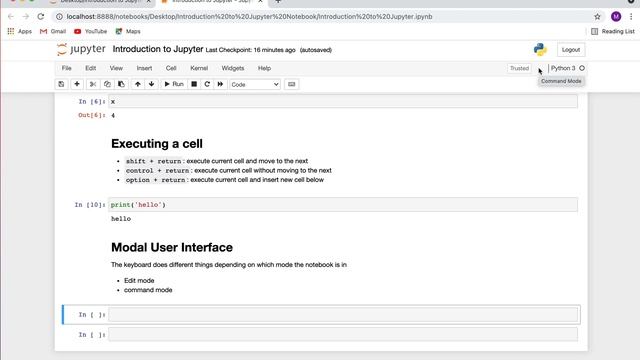Click the control + return bullet line
This screenshot has width=640, height=360.
click(x=229, y=171)
